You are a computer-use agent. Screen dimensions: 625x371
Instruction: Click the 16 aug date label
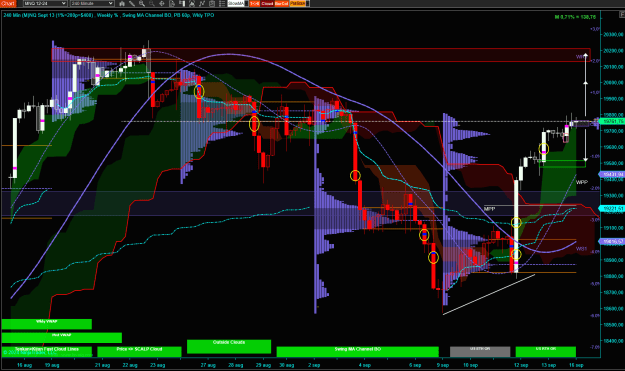pos(24,365)
